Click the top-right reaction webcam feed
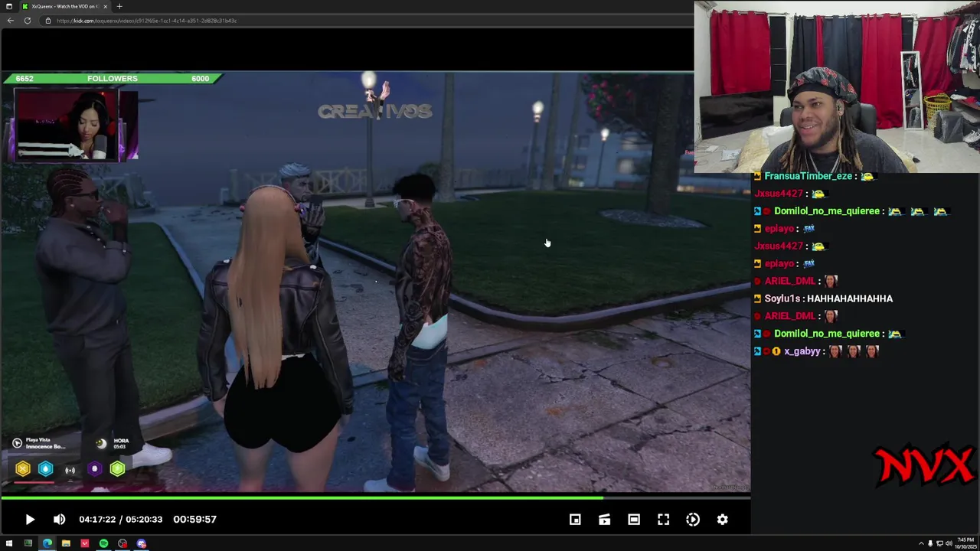The height and width of the screenshot is (551, 980). (x=837, y=86)
